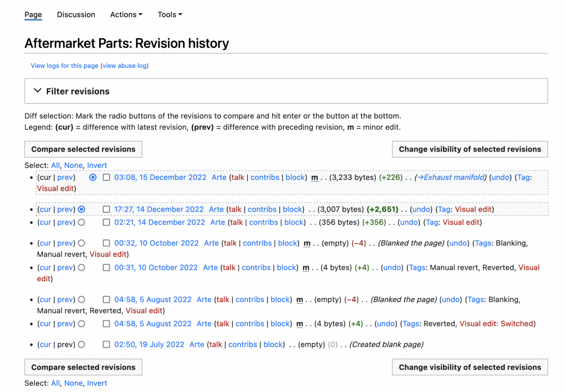Switch to the Discussion tab
This screenshot has width=566, height=392.
(75, 15)
